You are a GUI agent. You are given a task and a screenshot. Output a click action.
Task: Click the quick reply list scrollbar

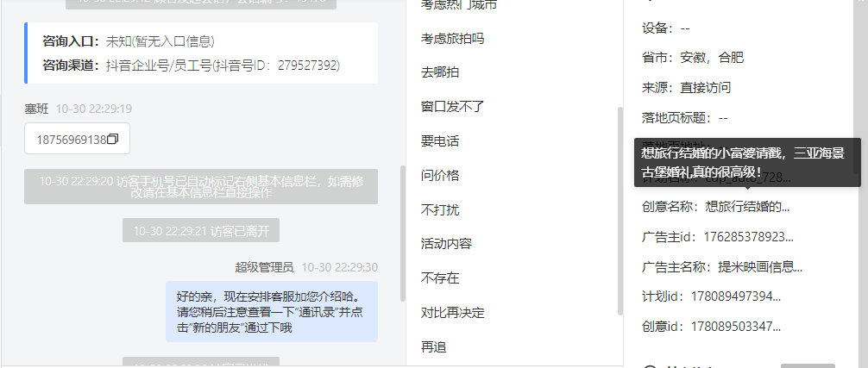[620, 211]
